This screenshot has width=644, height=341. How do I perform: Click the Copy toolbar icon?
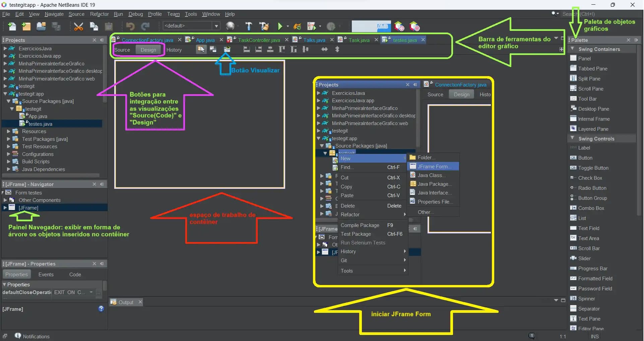[x=94, y=26]
